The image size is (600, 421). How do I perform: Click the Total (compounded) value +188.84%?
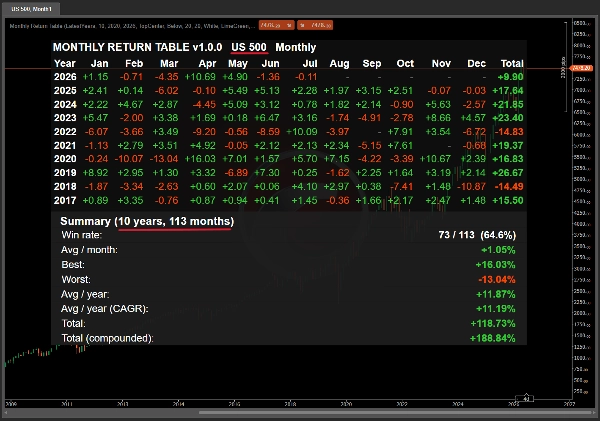[x=493, y=338]
